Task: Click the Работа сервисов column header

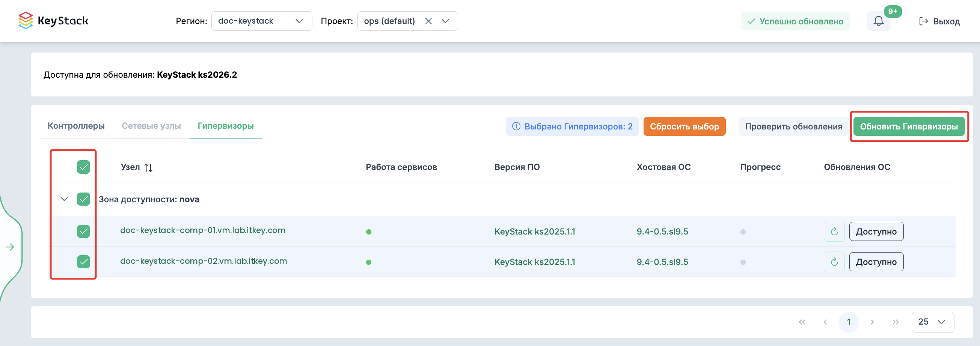Action: coord(401,167)
